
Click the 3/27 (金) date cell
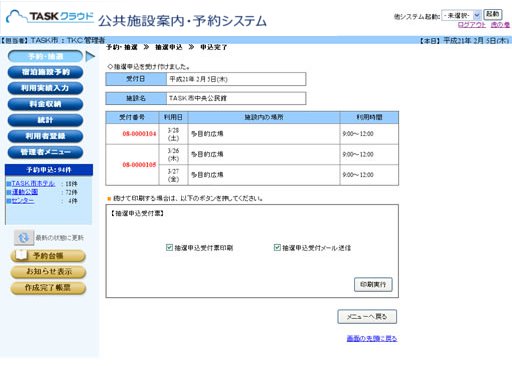(173, 175)
